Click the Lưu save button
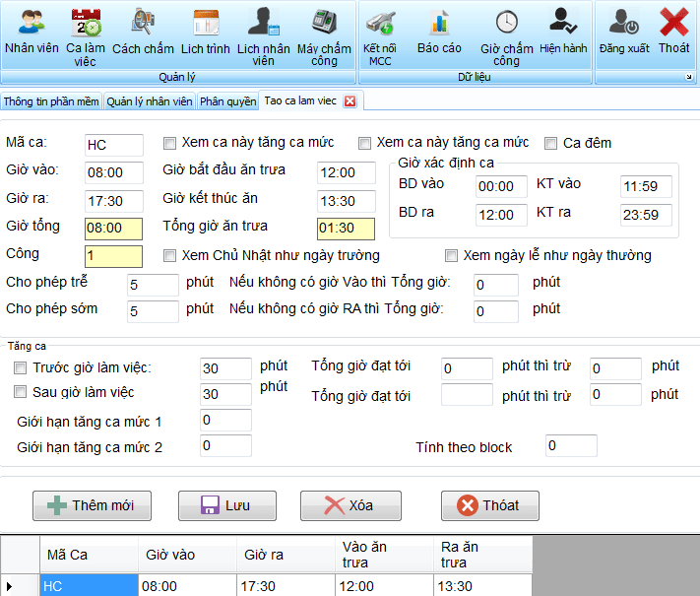The height and width of the screenshot is (596, 700). [226, 505]
